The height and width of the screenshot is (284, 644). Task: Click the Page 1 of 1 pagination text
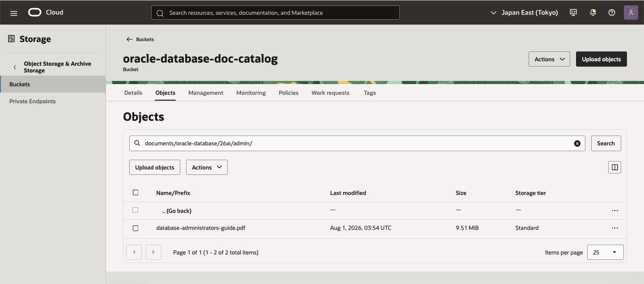pos(216,252)
